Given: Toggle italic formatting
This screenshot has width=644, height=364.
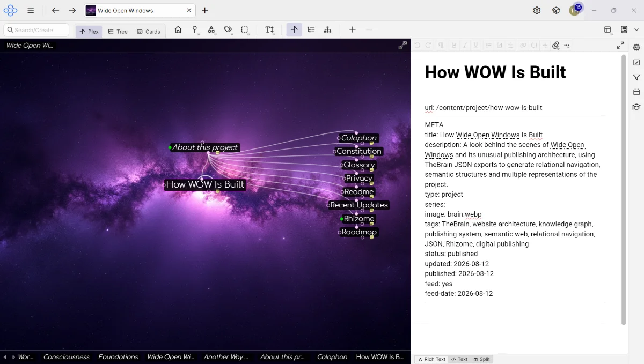Looking at the screenshot, I should click(x=465, y=46).
